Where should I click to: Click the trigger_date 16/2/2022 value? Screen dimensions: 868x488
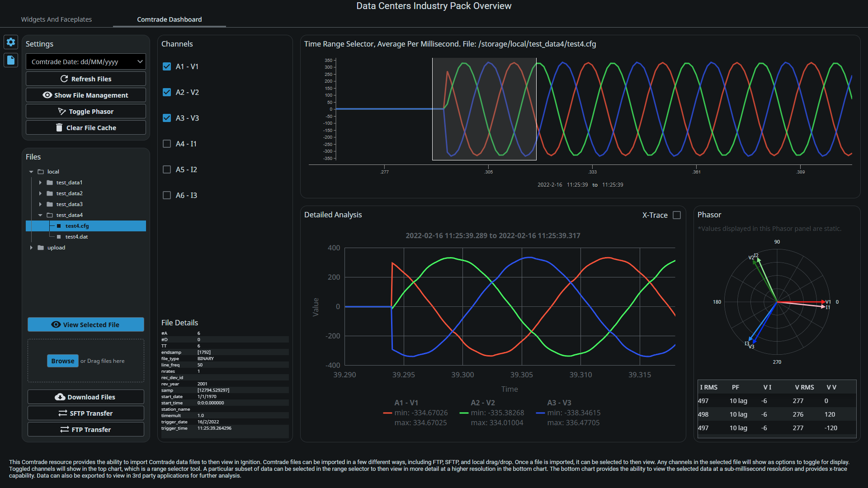point(208,422)
